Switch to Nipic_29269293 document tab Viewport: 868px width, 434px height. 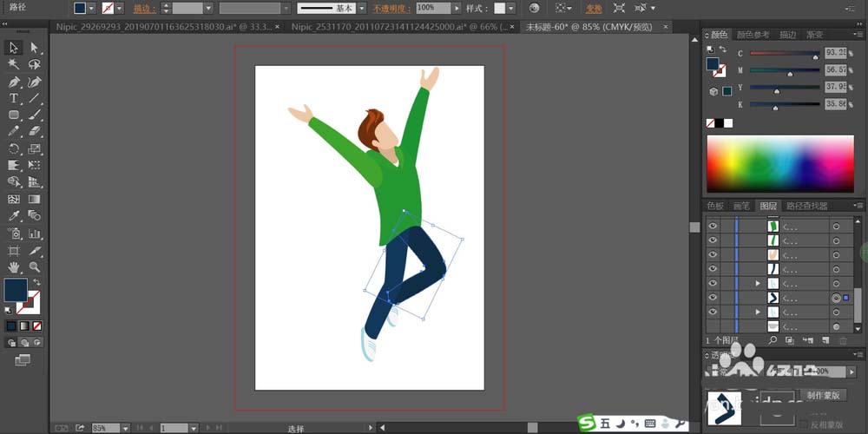coord(163,27)
